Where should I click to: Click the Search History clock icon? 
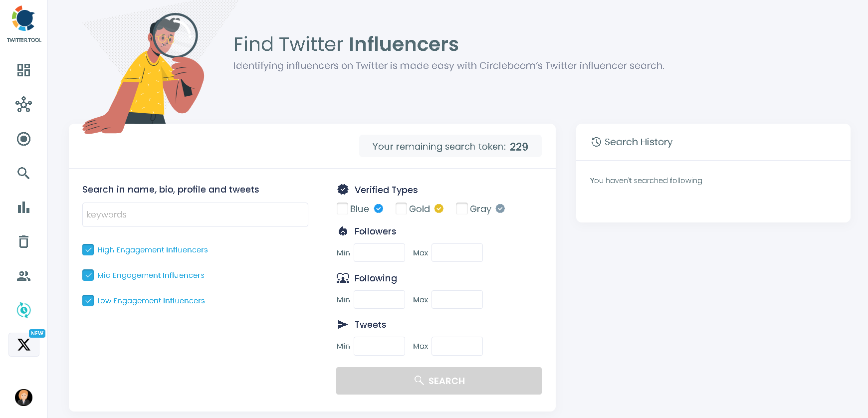pyautogui.click(x=596, y=142)
